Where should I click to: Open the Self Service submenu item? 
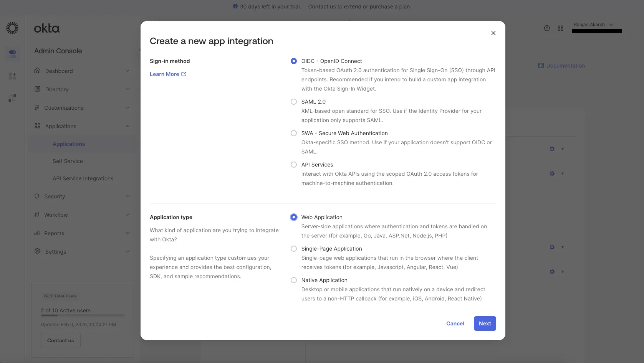point(68,161)
